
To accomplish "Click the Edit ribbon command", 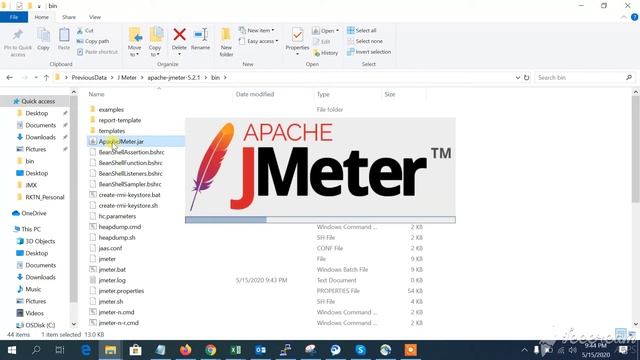I will click(322, 42).
